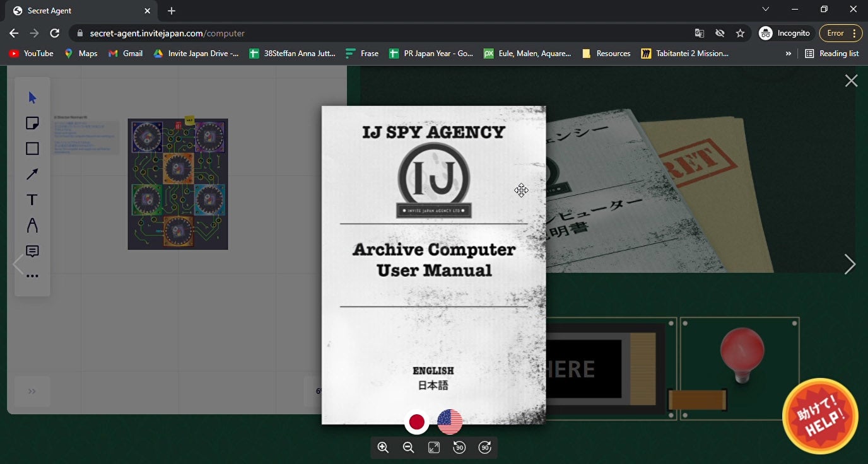The image size is (868, 464).
Task: Rotate the manual 90 degrees clockwise
Action: pyautogui.click(x=485, y=448)
